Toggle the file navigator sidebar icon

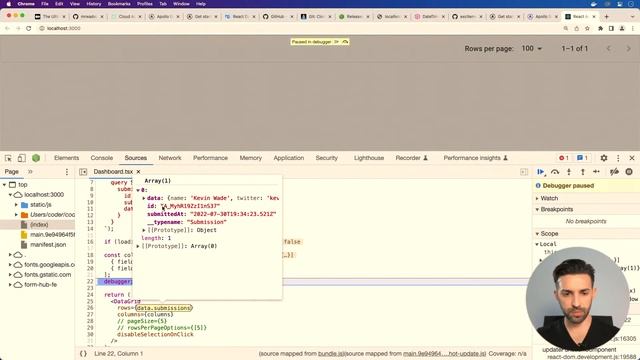pyautogui.click(x=83, y=172)
